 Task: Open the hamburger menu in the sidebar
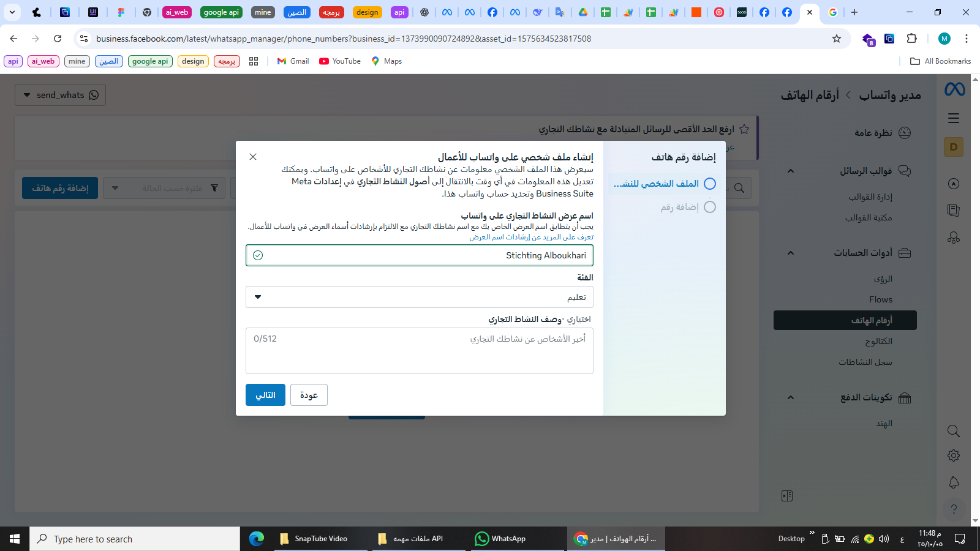point(954,118)
